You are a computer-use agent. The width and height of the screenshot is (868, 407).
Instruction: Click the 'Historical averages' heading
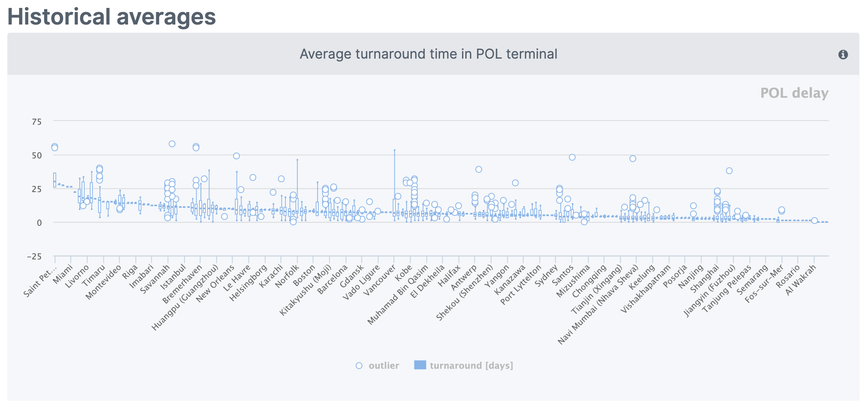112,17
